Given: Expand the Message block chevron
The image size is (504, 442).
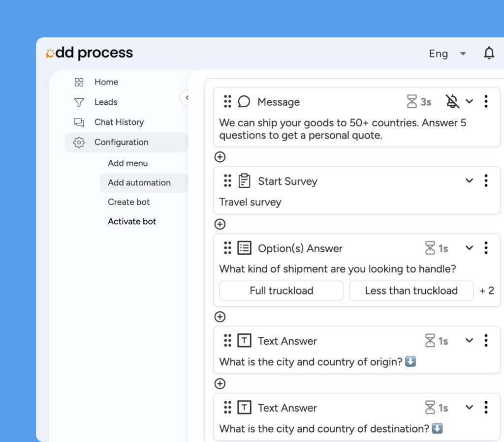Looking at the screenshot, I should point(469,101).
